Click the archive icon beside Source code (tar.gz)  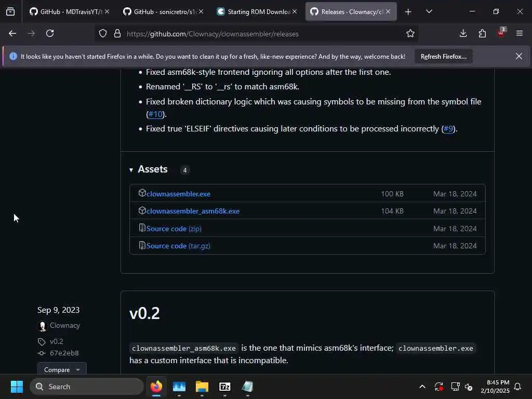click(142, 245)
